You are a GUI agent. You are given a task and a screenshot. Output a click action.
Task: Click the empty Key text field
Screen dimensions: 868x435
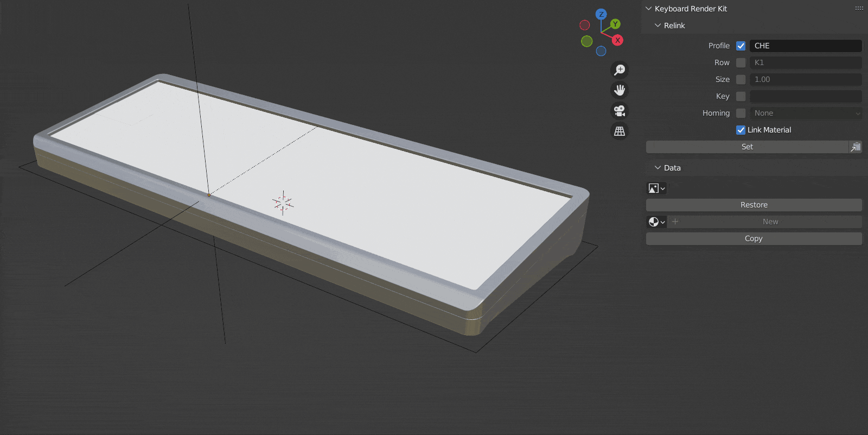[806, 96]
